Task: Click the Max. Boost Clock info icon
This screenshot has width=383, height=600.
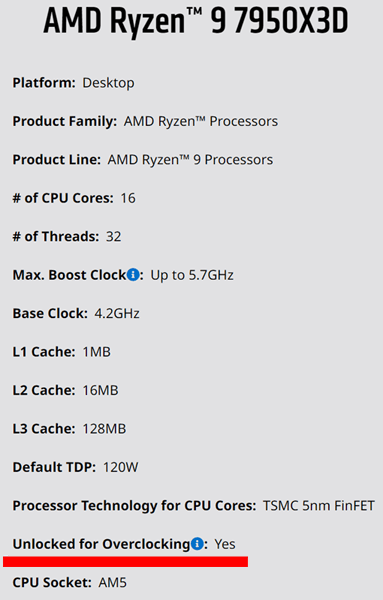Action: pyautogui.click(x=133, y=274)
